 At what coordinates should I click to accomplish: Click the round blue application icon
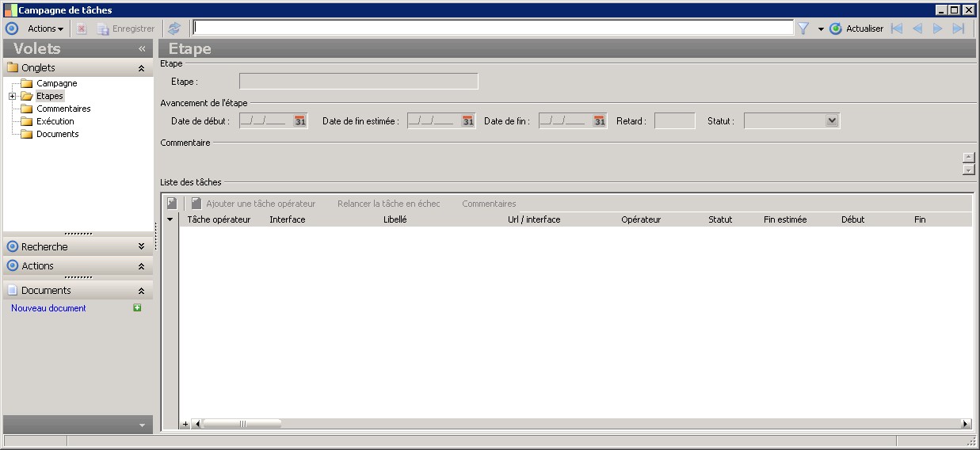tap(12, 29)
